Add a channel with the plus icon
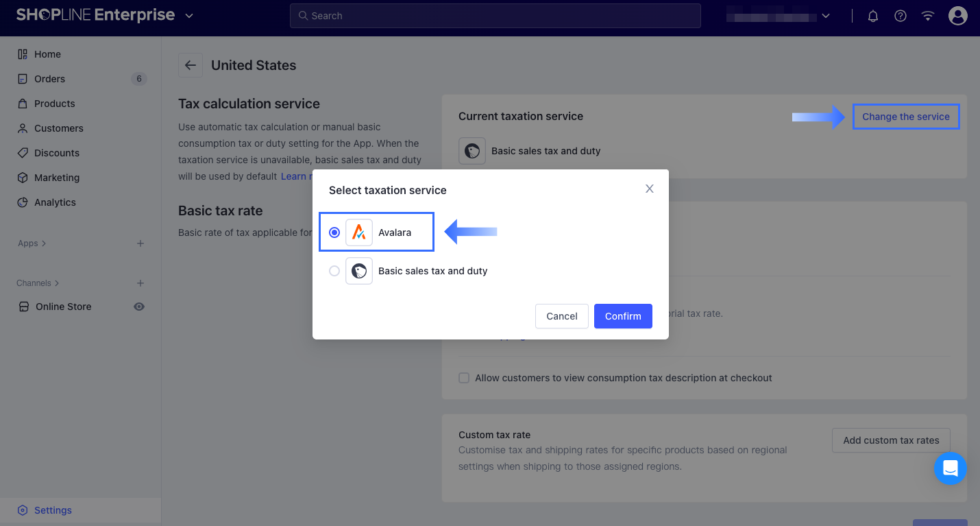980x526 pixels. [x=140, y=283]
